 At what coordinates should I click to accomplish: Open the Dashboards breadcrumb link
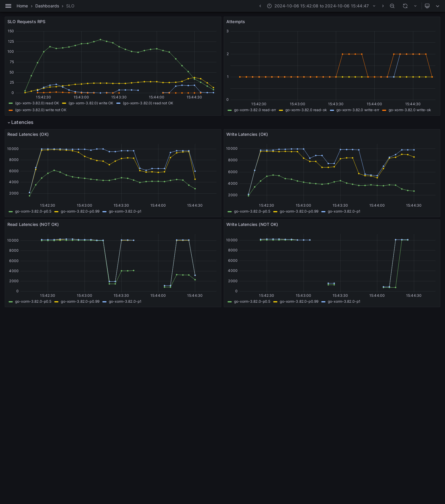click(x=47, y=6)
